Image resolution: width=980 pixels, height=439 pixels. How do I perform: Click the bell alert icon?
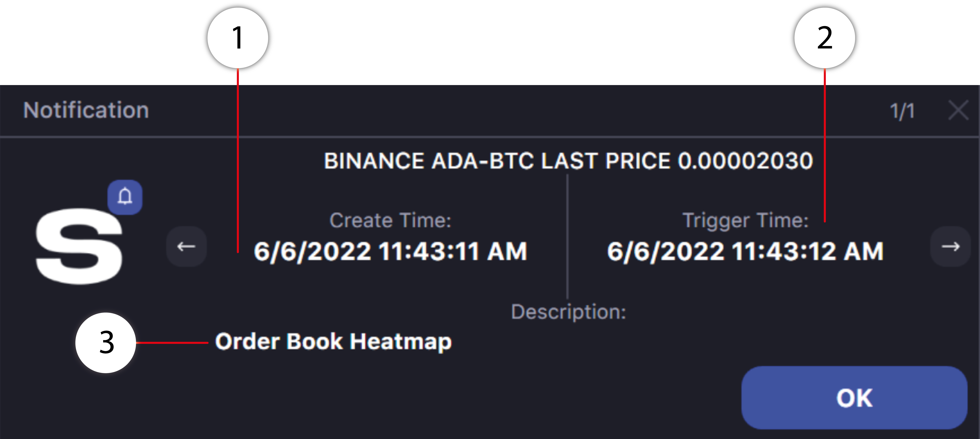pyautogui.click(x=125, y=197)
